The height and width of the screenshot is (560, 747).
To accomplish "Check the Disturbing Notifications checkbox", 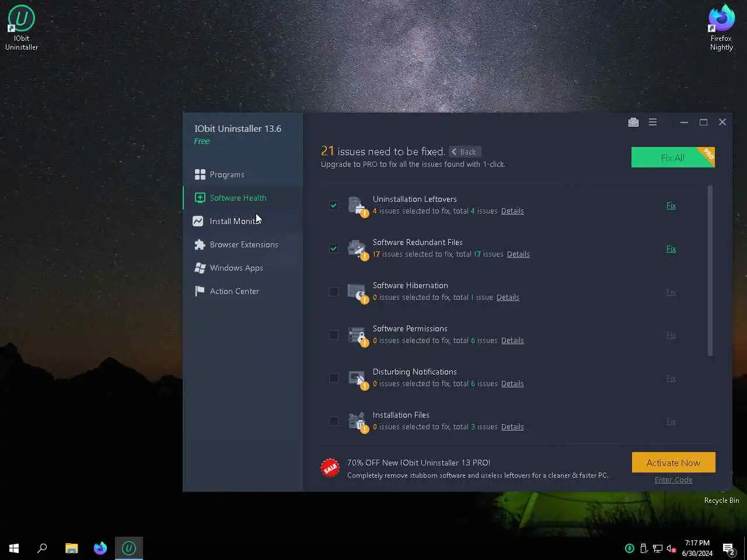I will [x=333, y=378].
